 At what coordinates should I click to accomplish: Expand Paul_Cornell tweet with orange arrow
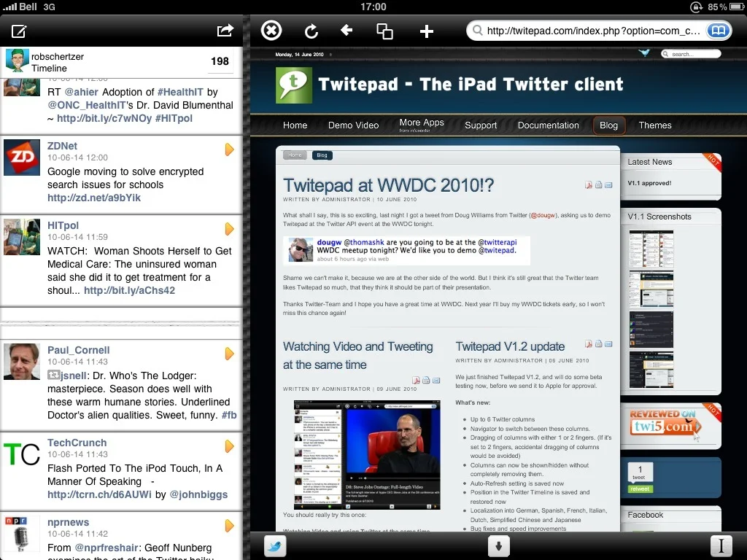click(x=229, y=354)
